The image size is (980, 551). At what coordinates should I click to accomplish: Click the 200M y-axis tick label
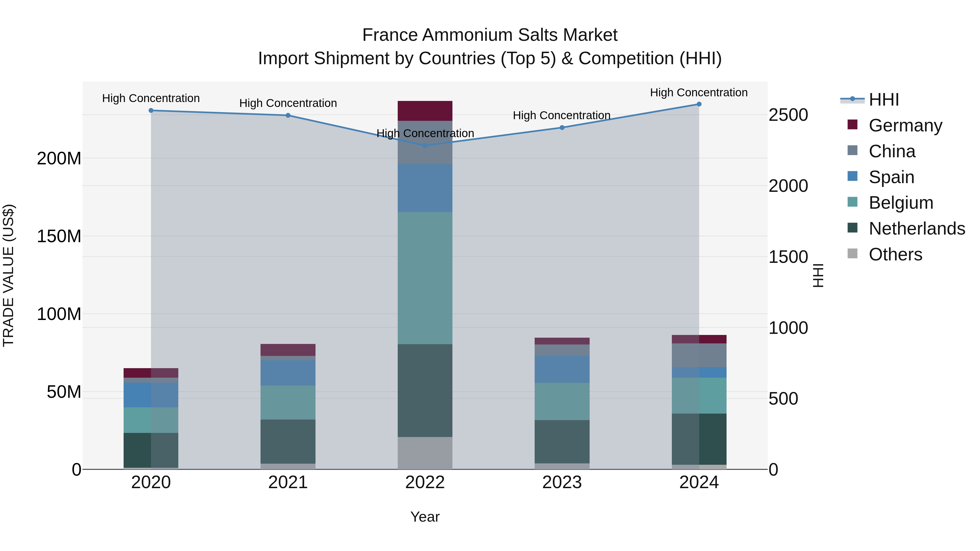(x=59, y=158)
